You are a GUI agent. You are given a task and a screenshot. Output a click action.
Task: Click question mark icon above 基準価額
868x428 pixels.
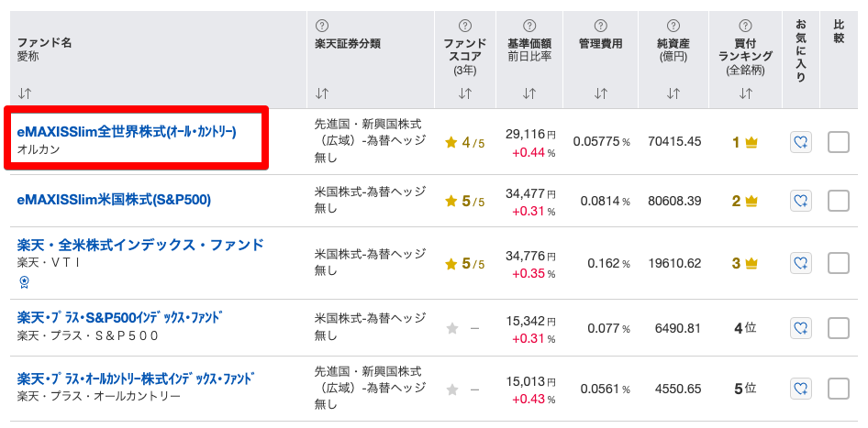click(x=529, y=26)
